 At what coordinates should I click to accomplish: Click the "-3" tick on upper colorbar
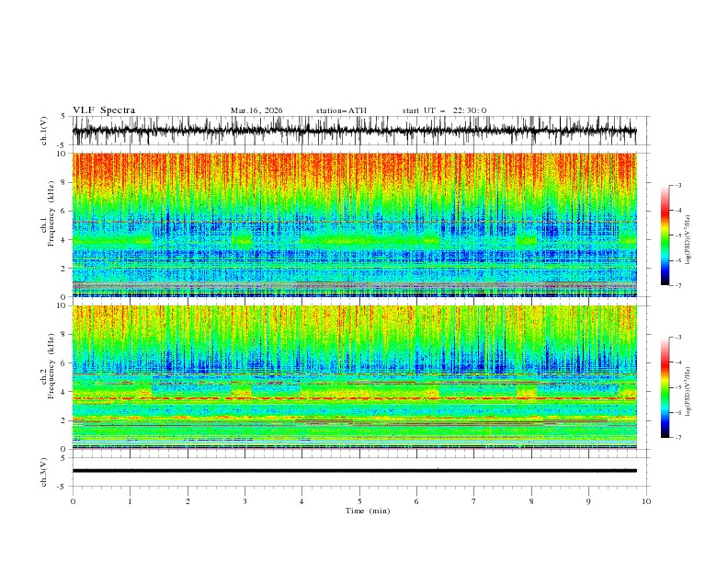[678, 185]
